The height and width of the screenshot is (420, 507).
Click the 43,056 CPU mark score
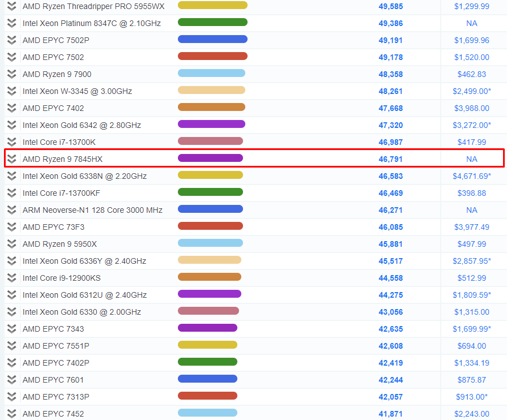tap(391, 312)
